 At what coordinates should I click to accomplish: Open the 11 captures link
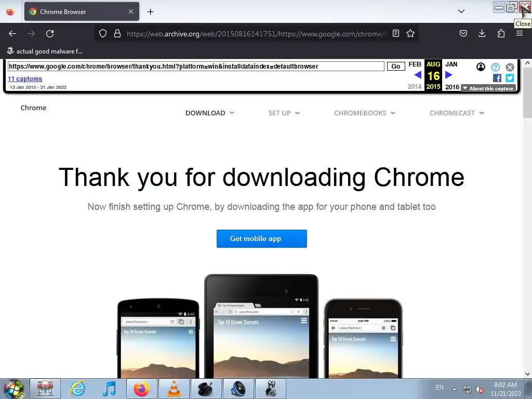point(25,79)
